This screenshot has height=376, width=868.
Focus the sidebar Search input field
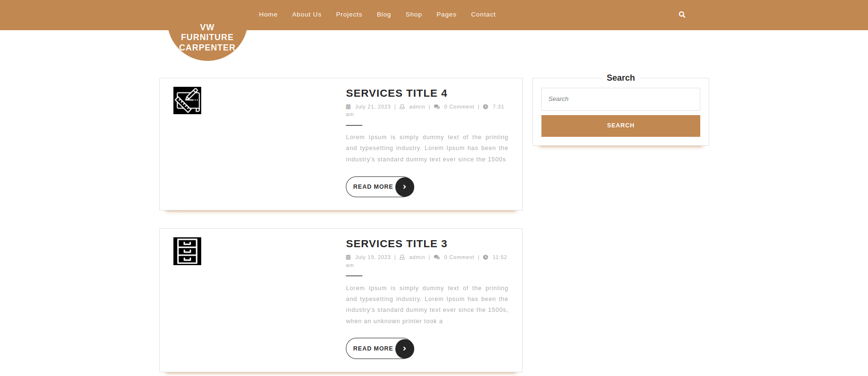[x=620, y=99]
